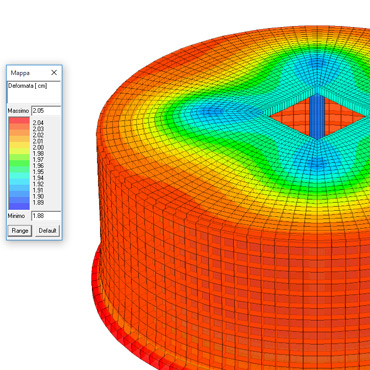This screenshot has height=370, width=370.
Task: Focus the Minimo value field
Action: click(46, 216)
